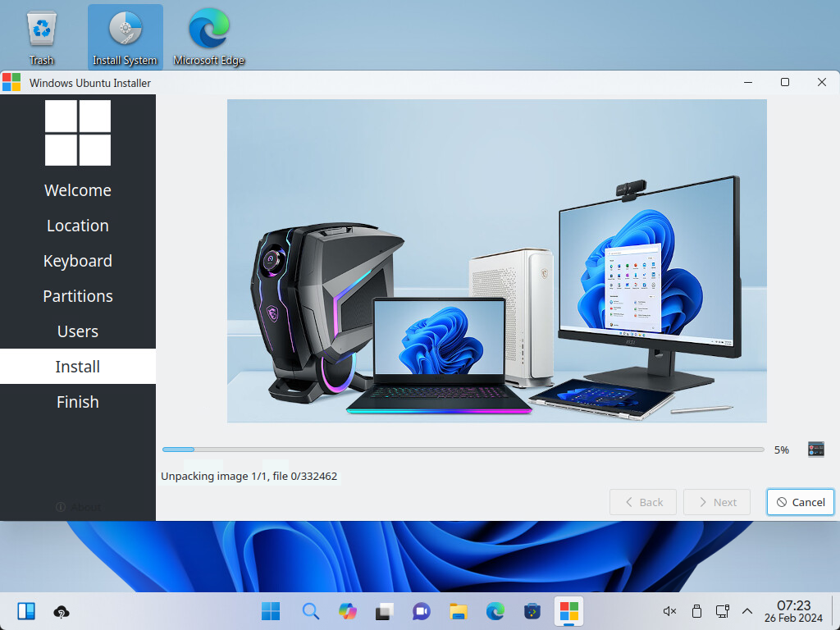This screenshot has width=840, height=630.
Task: Click the installation progress bar
Action: 463,450
